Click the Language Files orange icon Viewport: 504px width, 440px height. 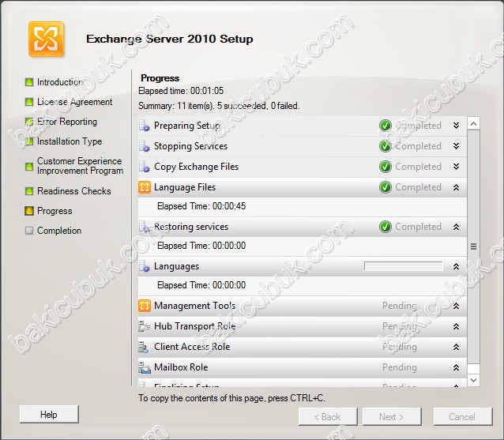click(x=145, y=187)
